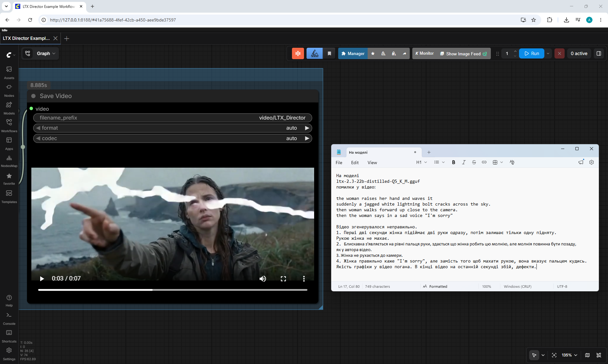Open the video player more options menu
The width and height of the screenshot is (608, 364).
[304, 279]
